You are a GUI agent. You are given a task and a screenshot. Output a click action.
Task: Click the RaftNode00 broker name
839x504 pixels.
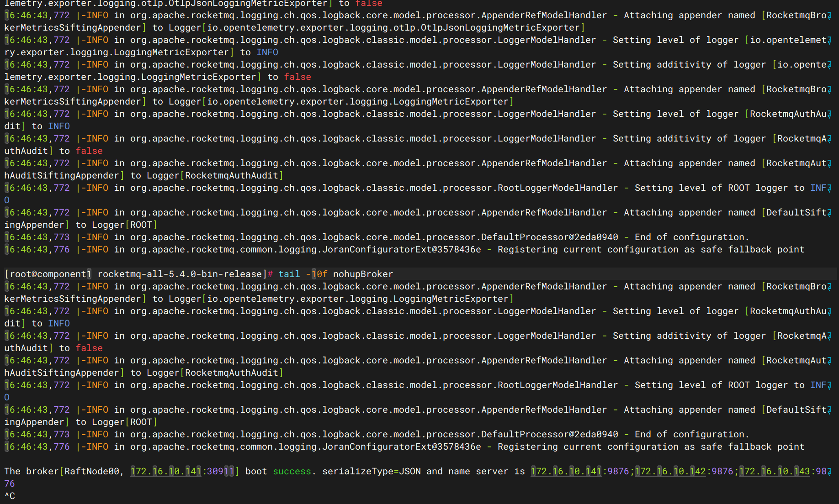point(91,471)
